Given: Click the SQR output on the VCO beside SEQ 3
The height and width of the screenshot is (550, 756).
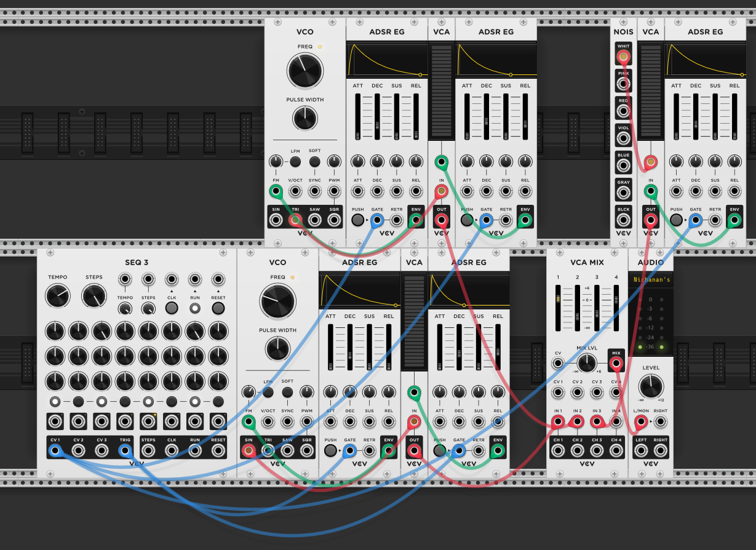Looking at the screenshot, I should pos(307,451).
